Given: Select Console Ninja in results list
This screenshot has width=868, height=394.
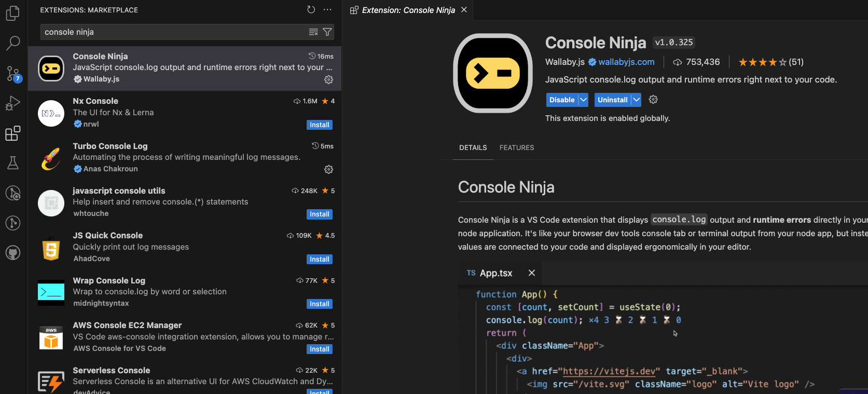Looking at the screenshot, I should 185,69.
